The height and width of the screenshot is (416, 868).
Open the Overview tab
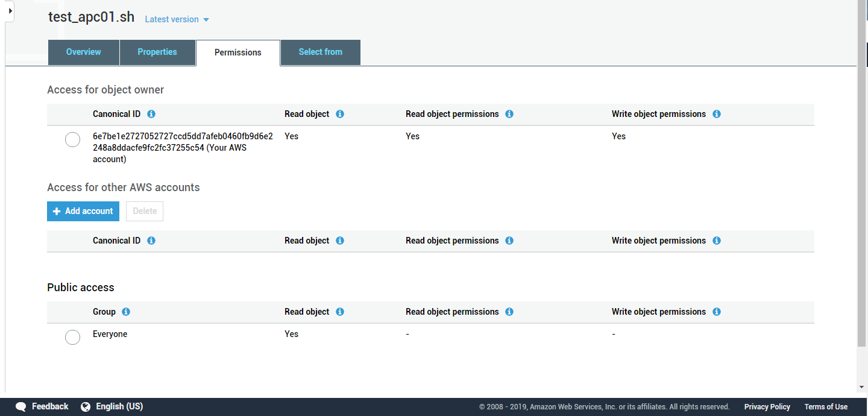click(x=83, y=52)
